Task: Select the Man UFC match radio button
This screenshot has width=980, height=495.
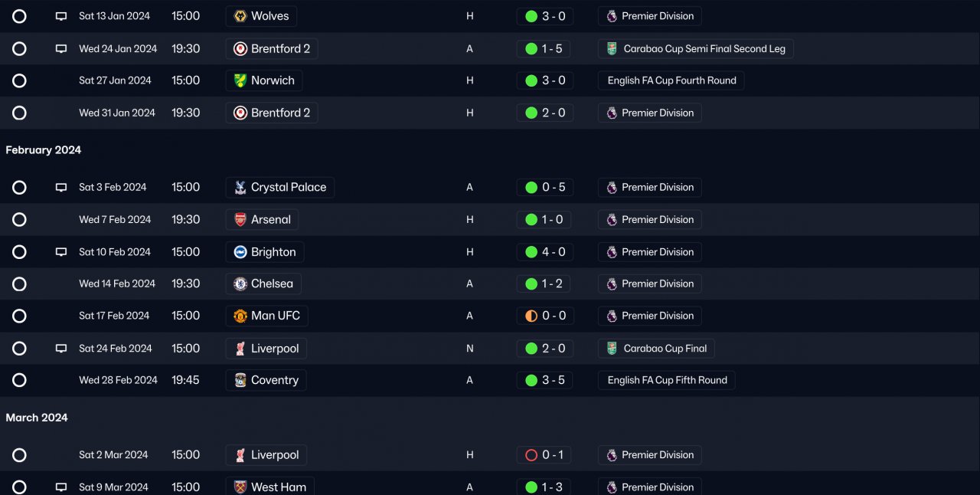Action: pyautogui.click(x=20, y=316)
